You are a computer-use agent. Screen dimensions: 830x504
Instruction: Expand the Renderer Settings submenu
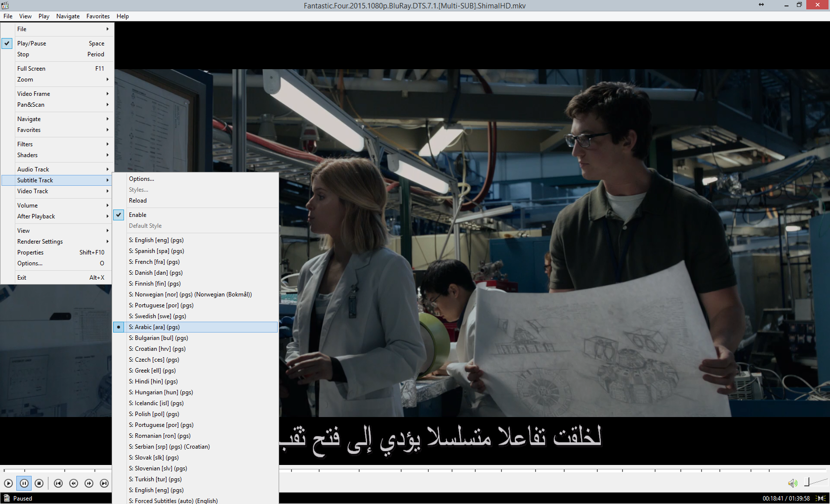click(x=57, y=242)
